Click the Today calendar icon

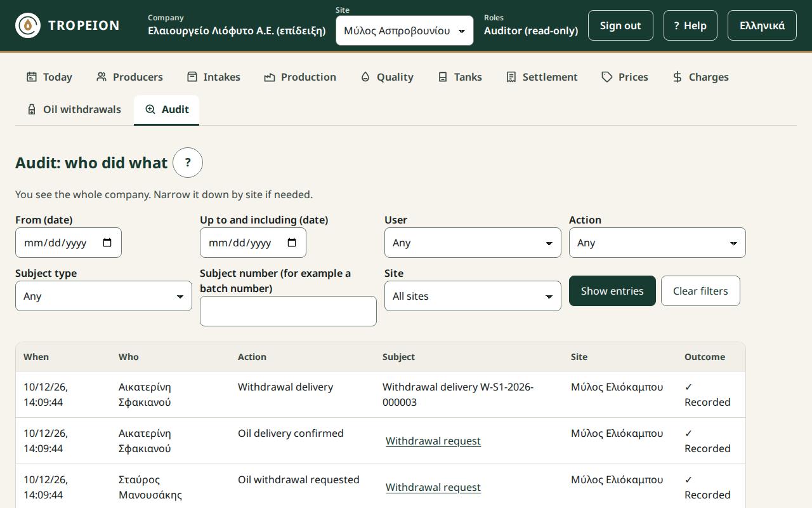pos(32,77)
